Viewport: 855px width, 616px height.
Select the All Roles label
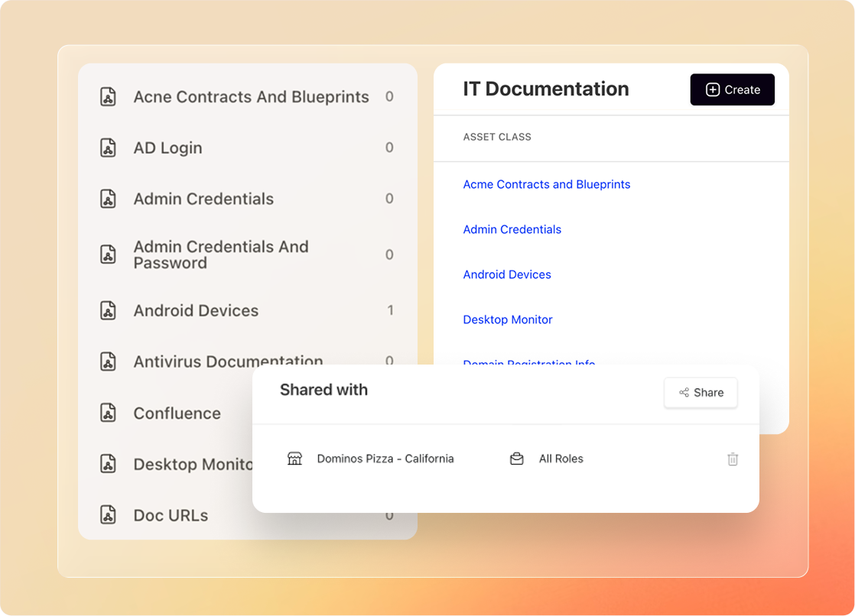[561, 459]
